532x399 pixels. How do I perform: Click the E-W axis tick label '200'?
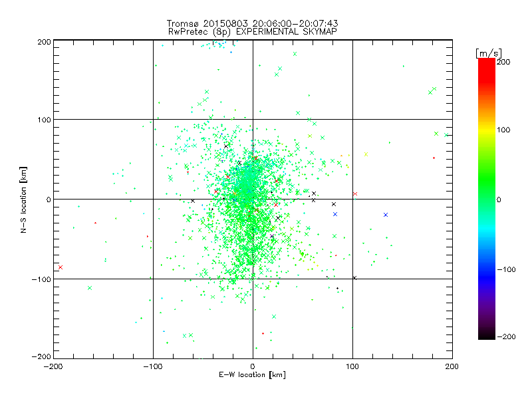[x=452, y=366]
